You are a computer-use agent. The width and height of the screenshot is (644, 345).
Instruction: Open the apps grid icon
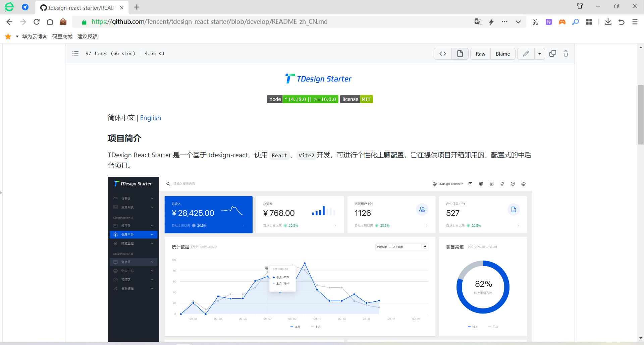pyautogui.click(x=589, y=22)
